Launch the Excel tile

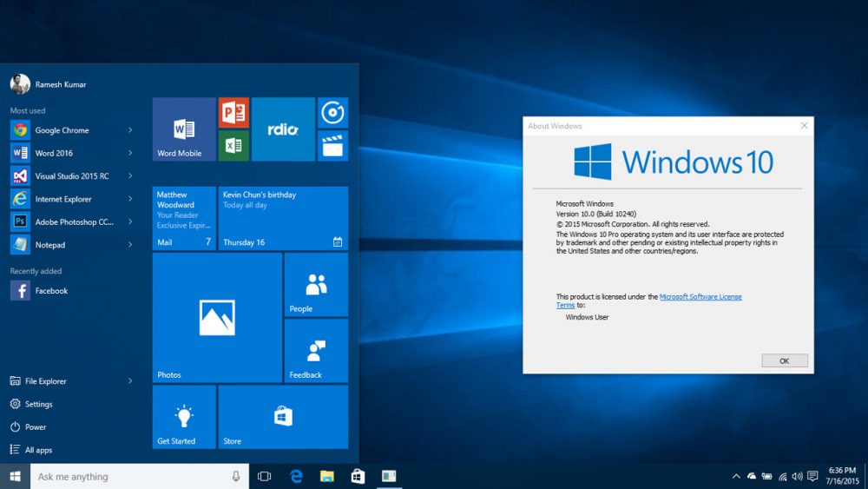click(233, 146)
